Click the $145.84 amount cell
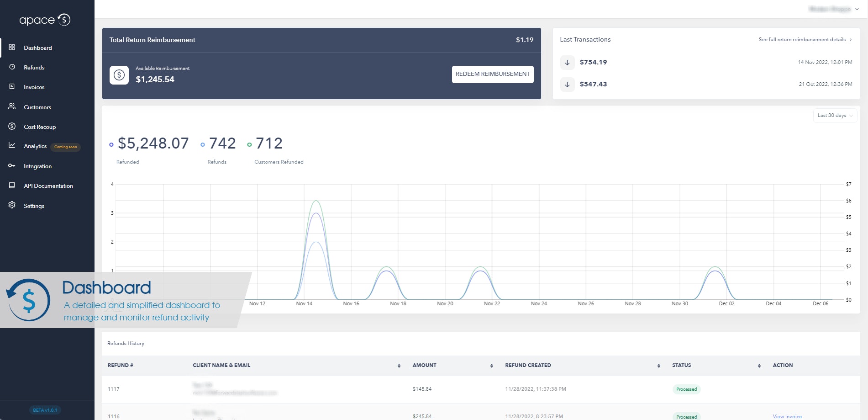 click(422, 389)
